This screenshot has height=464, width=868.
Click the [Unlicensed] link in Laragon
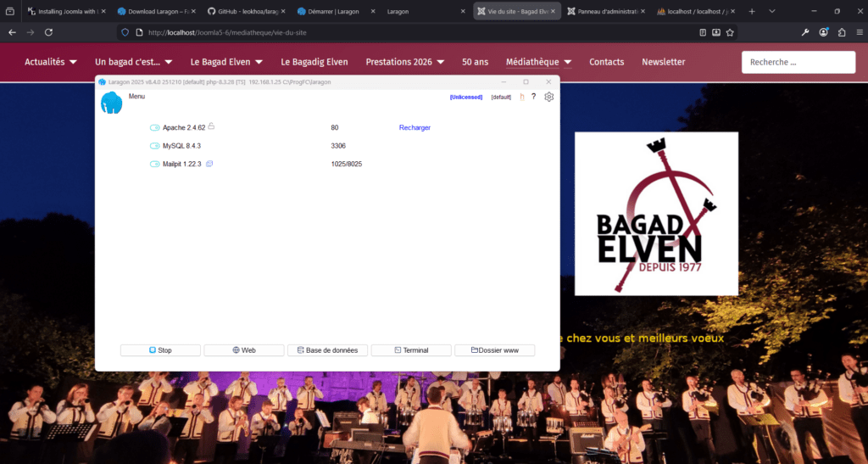(x=466, y=98)
